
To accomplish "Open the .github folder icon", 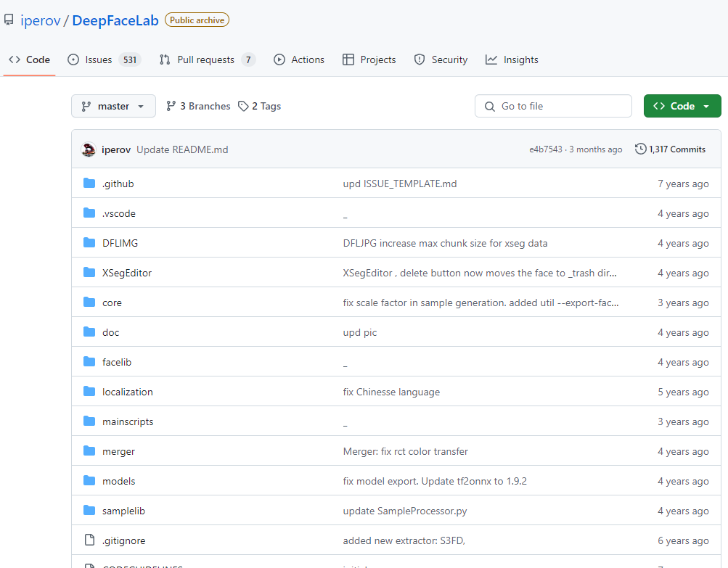I will coord(89,184).
